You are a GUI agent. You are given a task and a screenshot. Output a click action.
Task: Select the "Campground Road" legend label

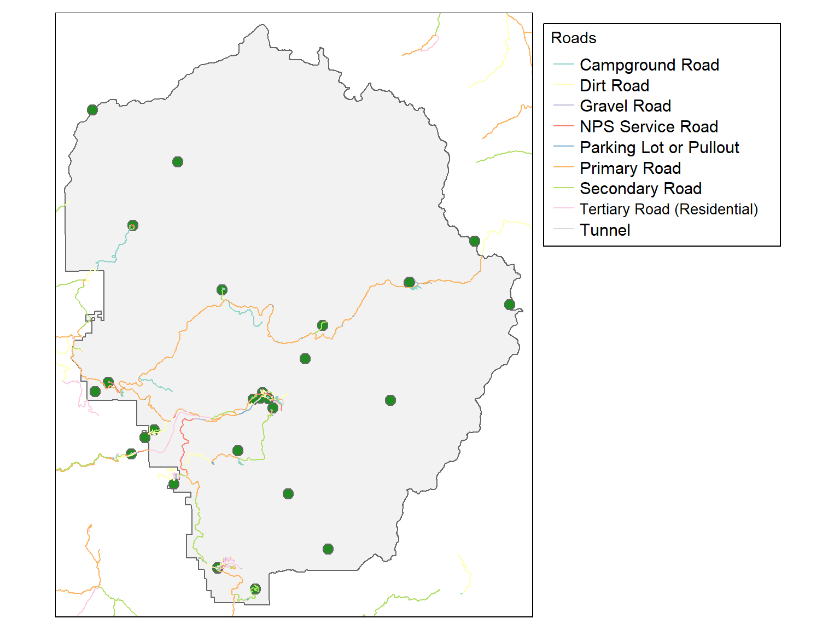tap(649, 65)
